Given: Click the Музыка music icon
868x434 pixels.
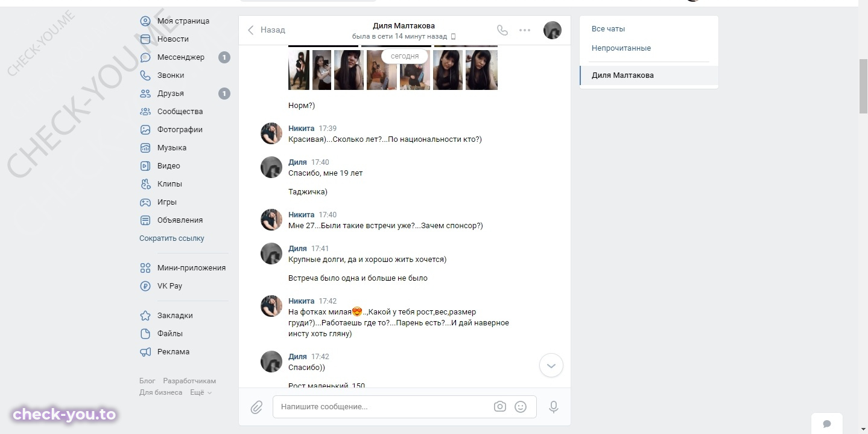Looking at the screenshot, I should coord(145,148).
